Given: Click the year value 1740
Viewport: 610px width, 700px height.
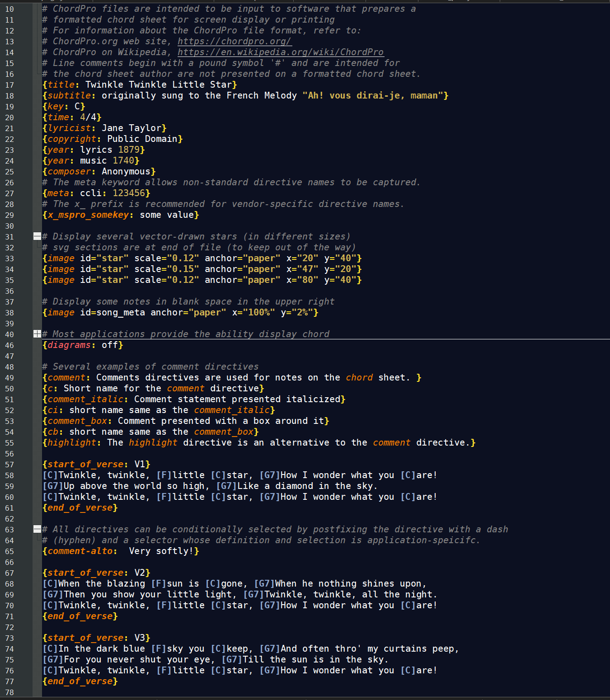Looking at the screenshot, I should click(123, 160).
